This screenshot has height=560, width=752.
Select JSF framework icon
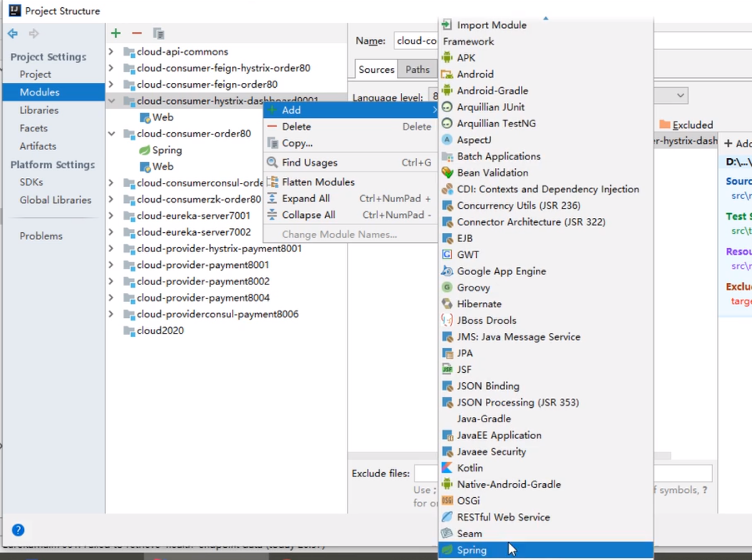click(x=447, y=369)
